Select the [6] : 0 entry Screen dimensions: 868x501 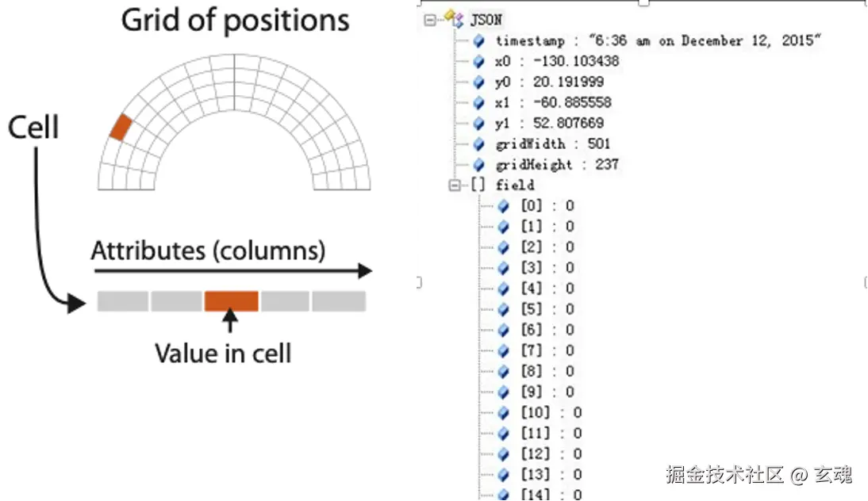coord(547,330)
